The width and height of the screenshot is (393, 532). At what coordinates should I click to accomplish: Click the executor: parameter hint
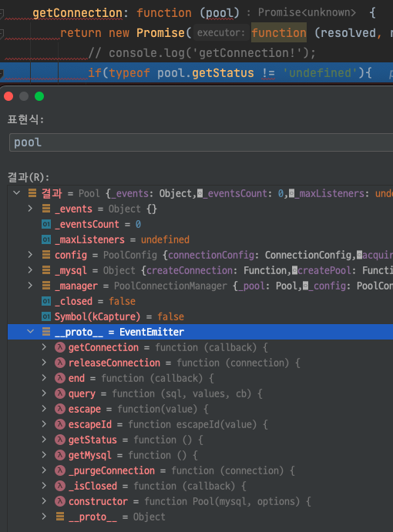[x=221, y=33]
